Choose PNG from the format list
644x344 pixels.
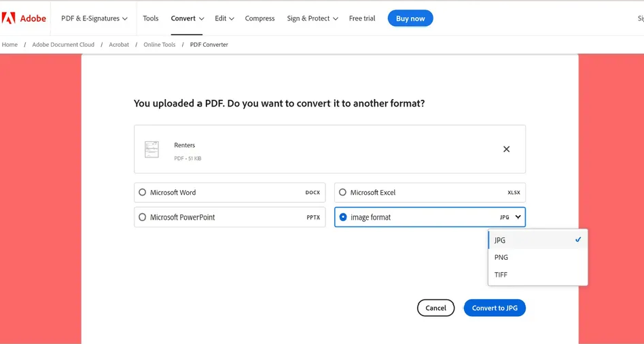tap(501, 258)
